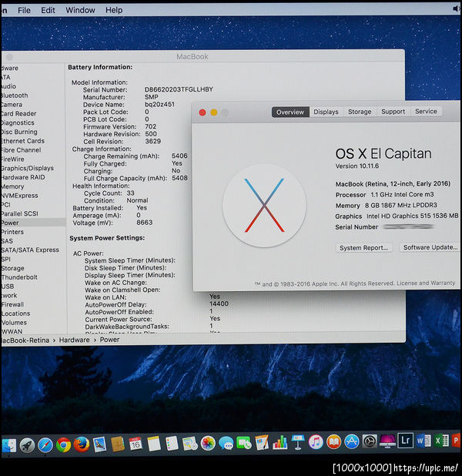Select Thunderbolt in the sidebar
Image resolution: width=462 pixels, height=476 pixels.
pos(19,277)
